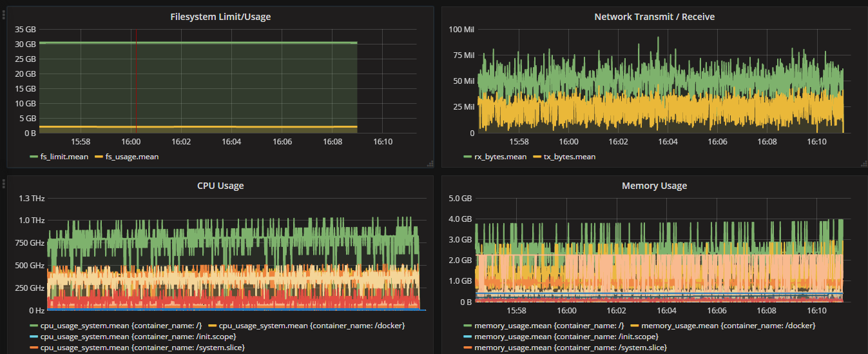868x354 pixels.
Task: Click the green color swatch beside fs_limit.mean
Action: 34,157
